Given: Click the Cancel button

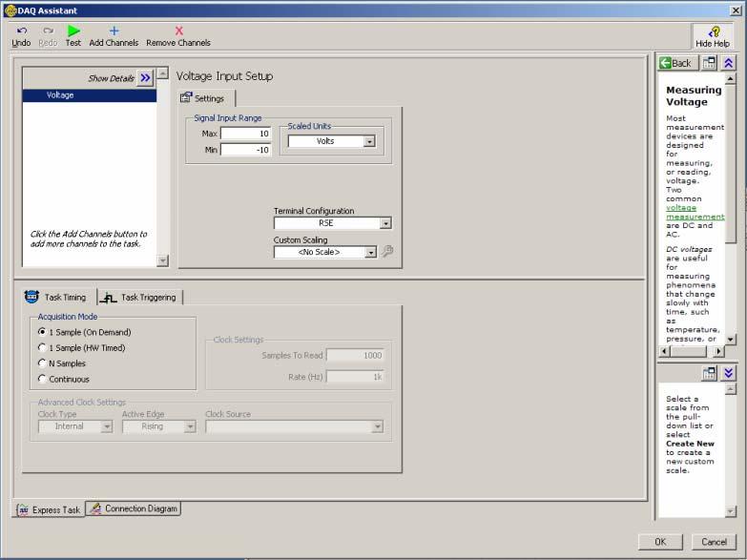Looking at the screenshot, I should [714, 542].
